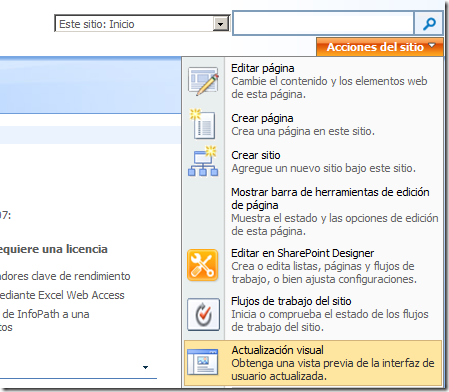
Task: Choose Editar en SharePoint Designer
Action: 313,266
